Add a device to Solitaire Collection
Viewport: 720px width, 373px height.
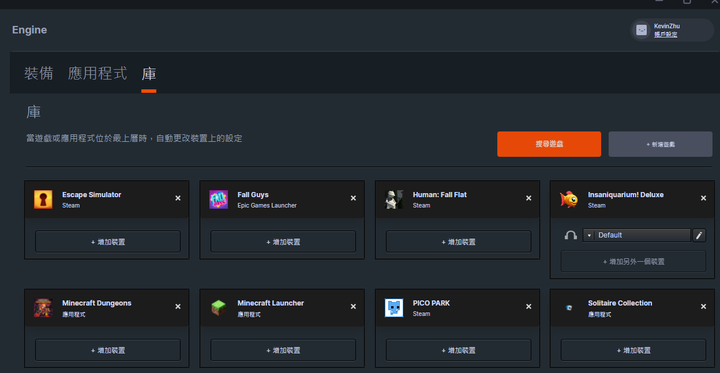[x=633, y=350]
